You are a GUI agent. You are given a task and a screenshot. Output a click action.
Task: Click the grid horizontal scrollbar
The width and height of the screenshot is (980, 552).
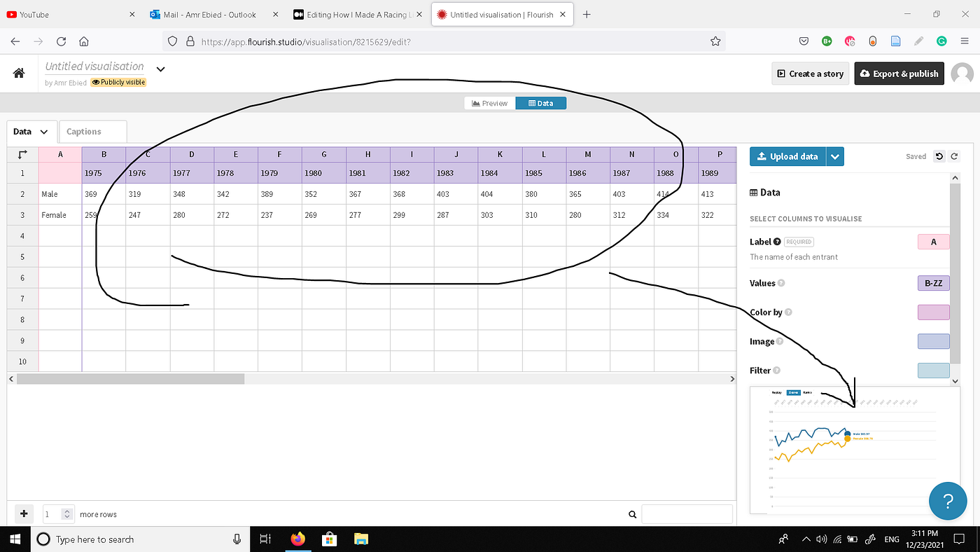click(130, 379)
